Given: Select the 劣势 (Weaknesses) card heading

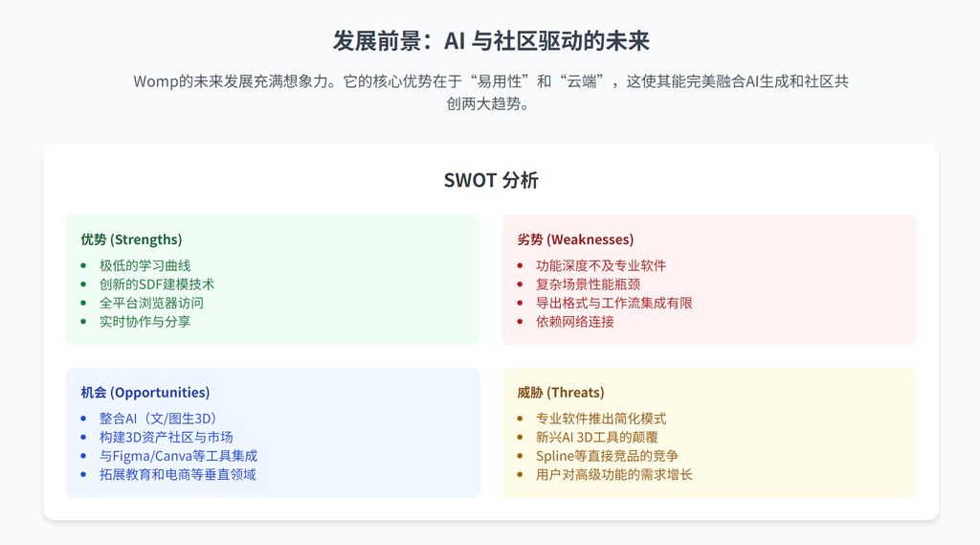Looking at the screenshot, I should tap(575, 239).
